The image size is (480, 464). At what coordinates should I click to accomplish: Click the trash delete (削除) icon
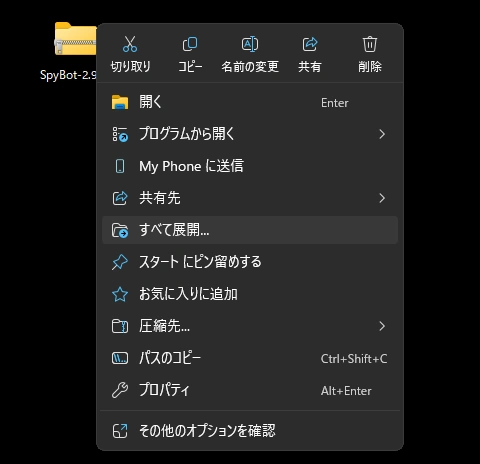370,44
